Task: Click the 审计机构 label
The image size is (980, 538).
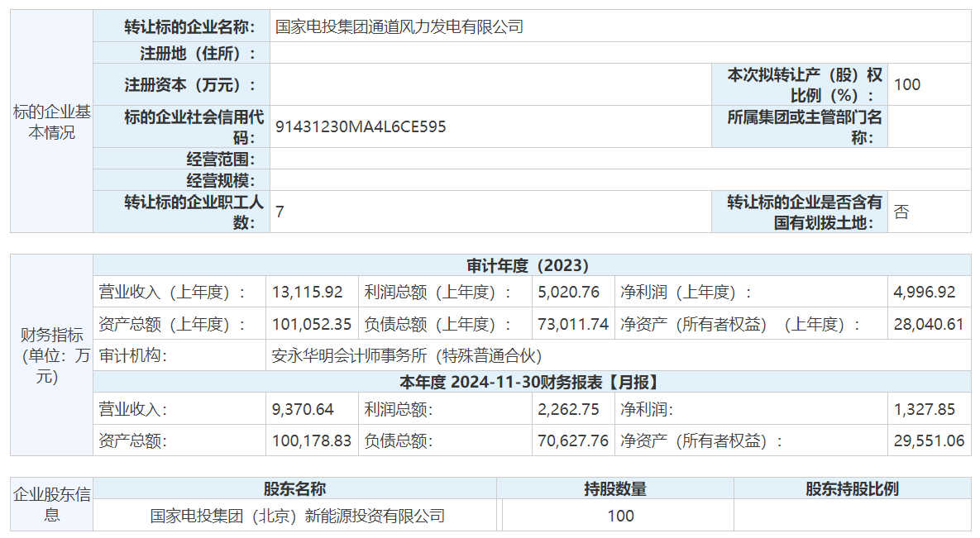Action: [133, 355]
